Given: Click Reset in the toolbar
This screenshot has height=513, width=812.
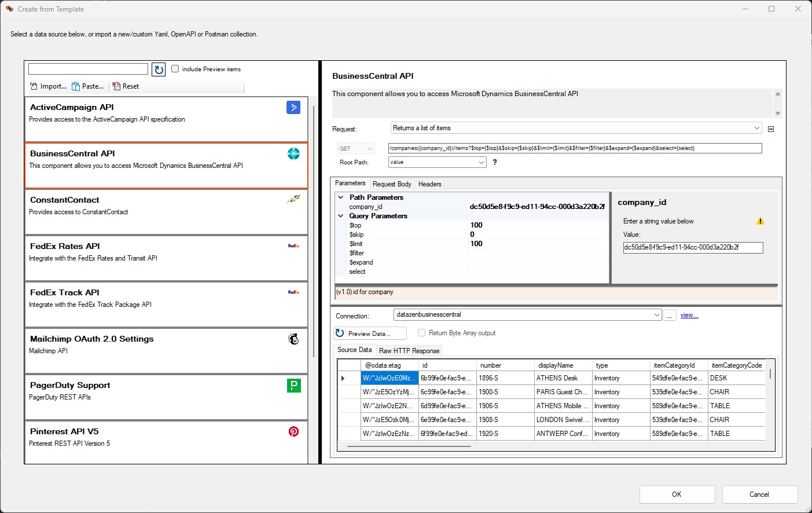Looking at the screenshot, I should pos(126,86).
